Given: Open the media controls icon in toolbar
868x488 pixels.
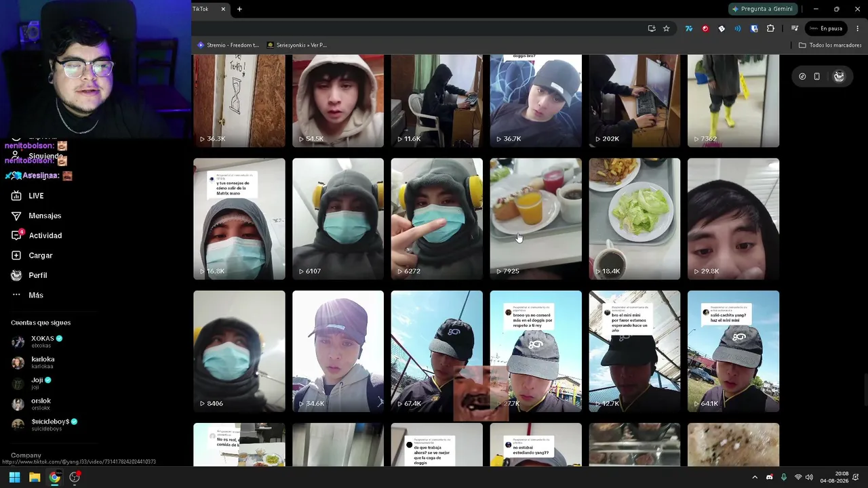Looking at the screenshot, I should (795, 28).
